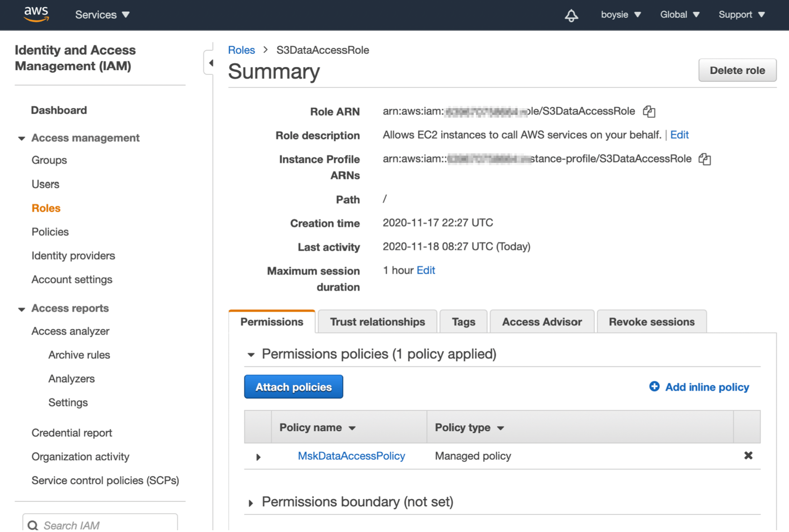Screen dimensions: 789x532
Task: Click the Delete role button
Action: point(737,70)
